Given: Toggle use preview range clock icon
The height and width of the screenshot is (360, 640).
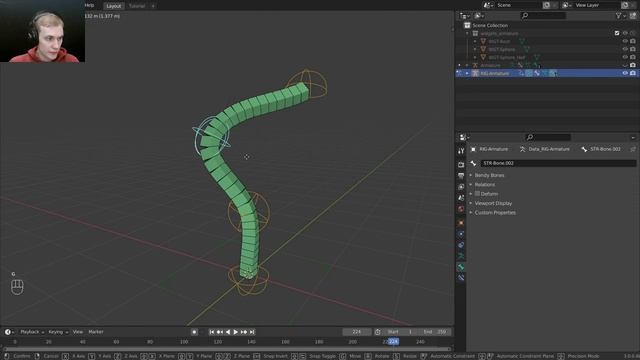Looking at the screenshot, I should (378, 332).
